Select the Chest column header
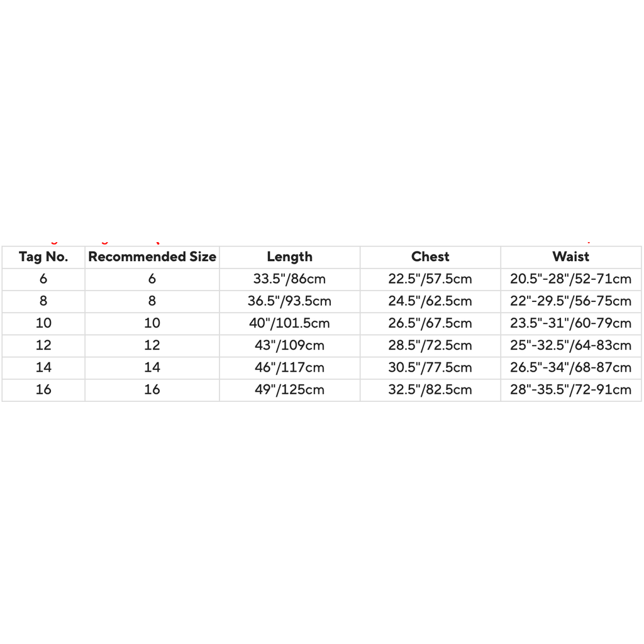Image resolution: width=644 pixels, height=644 pixels. pos(430,257)
